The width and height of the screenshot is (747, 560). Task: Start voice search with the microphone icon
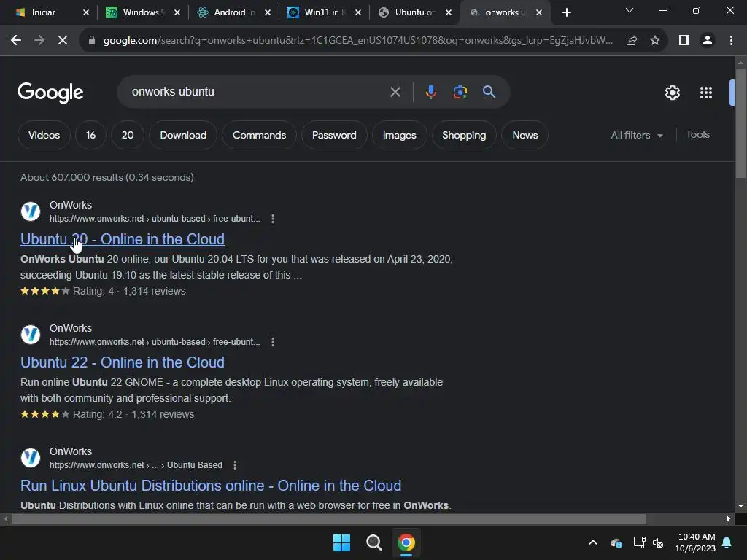tap(430, 91)
